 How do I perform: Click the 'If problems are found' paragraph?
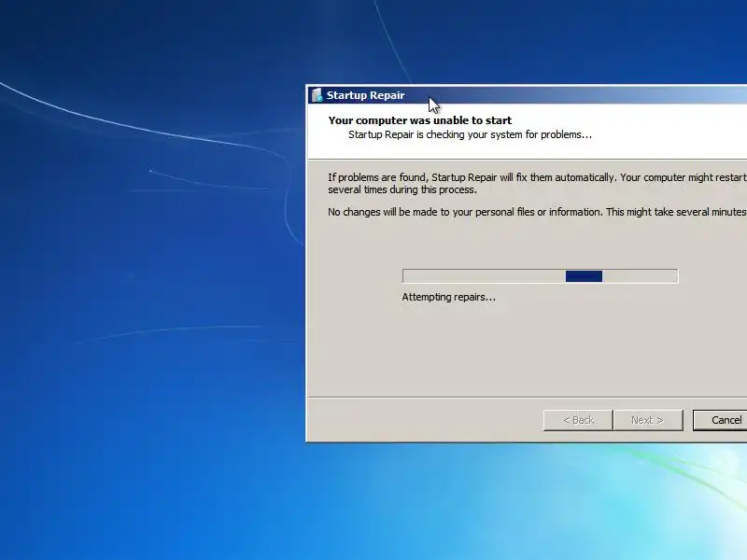tap(538, 183)
